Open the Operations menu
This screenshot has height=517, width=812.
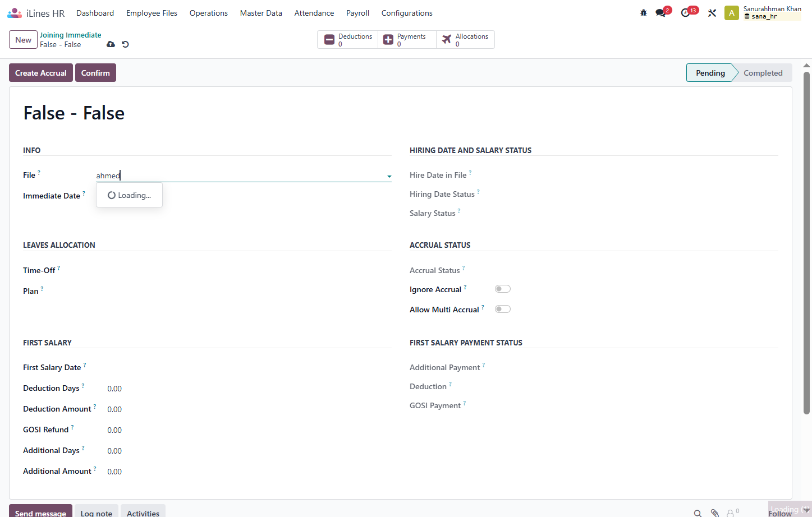coord(209,13)
